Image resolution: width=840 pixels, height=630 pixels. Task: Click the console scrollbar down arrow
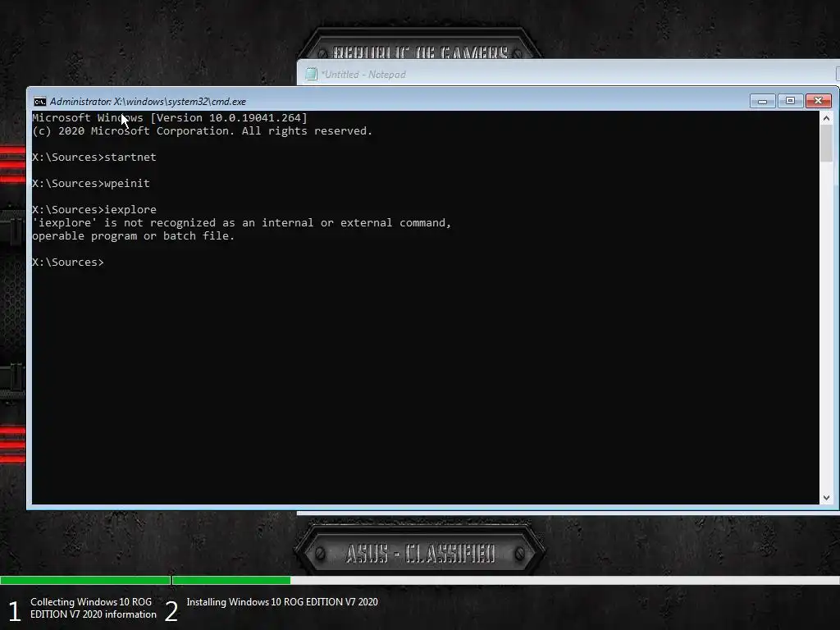[826, 498]
